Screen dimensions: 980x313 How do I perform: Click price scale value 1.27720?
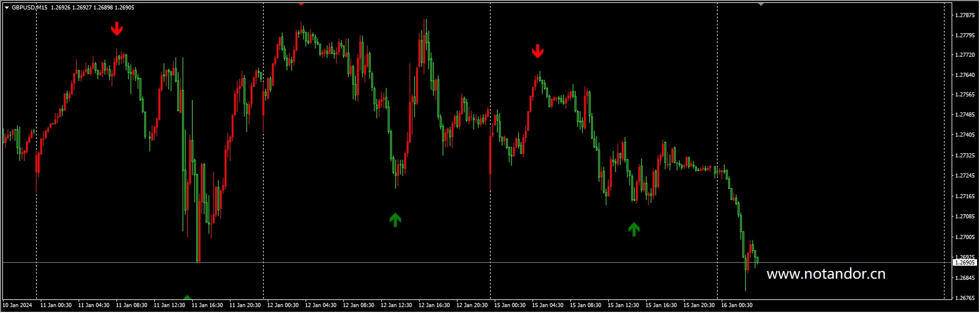click(965, 54)
